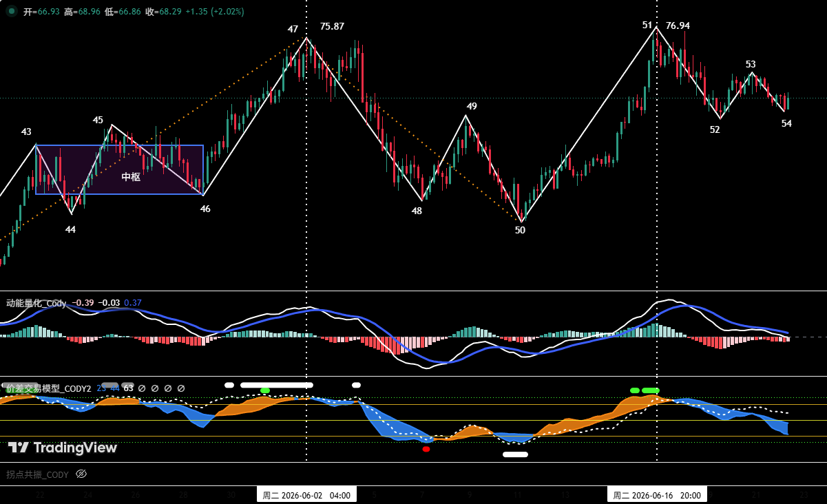827x504 pixels.
Task: Select the 价差交易模型_CODY2 indicator title
Action: coord(48,388)
